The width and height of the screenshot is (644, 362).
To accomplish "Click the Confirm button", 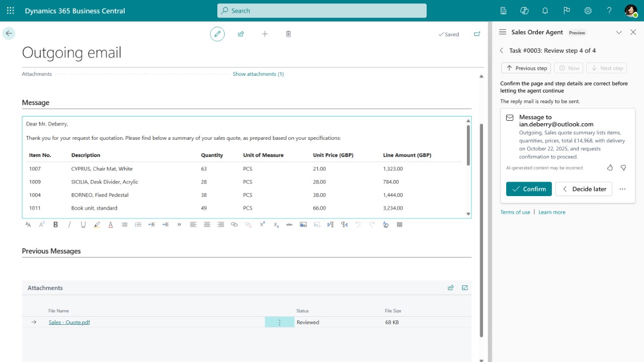I will click(529, 189).
